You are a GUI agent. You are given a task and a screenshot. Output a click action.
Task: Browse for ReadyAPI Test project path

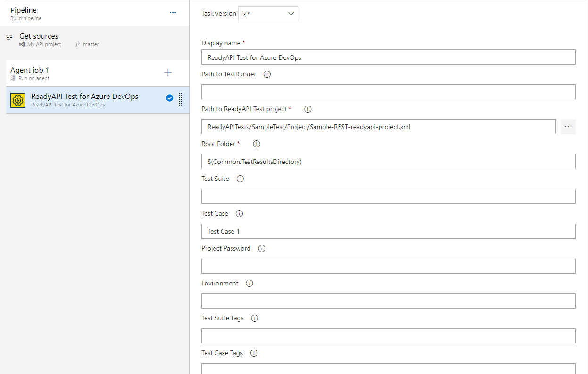pyautogui.click(x=568, y=127)
